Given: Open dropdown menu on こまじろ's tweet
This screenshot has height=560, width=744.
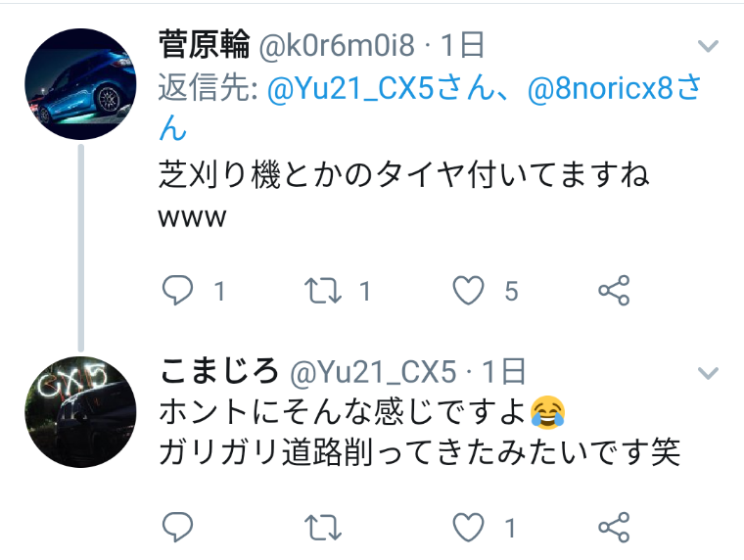Looking at the screenshot, I should pyautogui.click(x=708, y=373).
